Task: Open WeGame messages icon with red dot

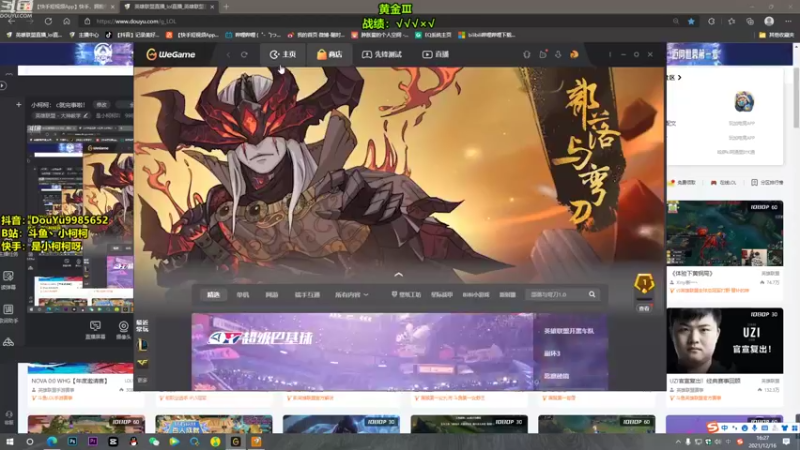Action: (x=543, y=54)
